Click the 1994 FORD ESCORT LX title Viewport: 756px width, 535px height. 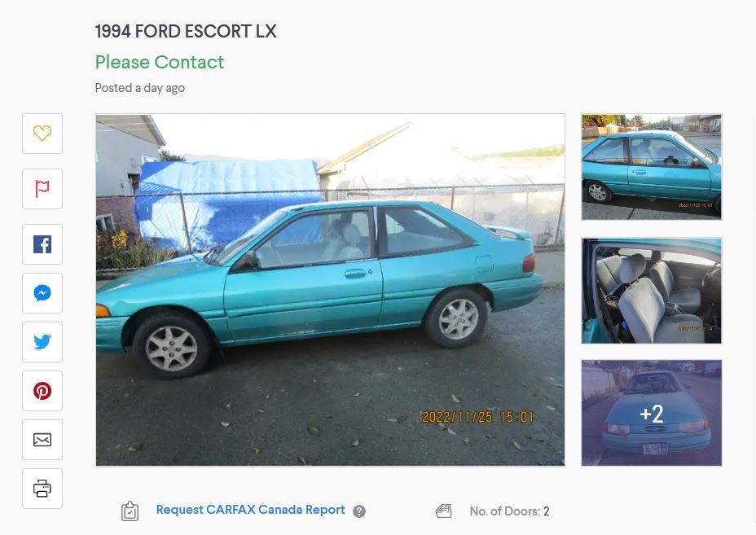[x=186, y=31]
